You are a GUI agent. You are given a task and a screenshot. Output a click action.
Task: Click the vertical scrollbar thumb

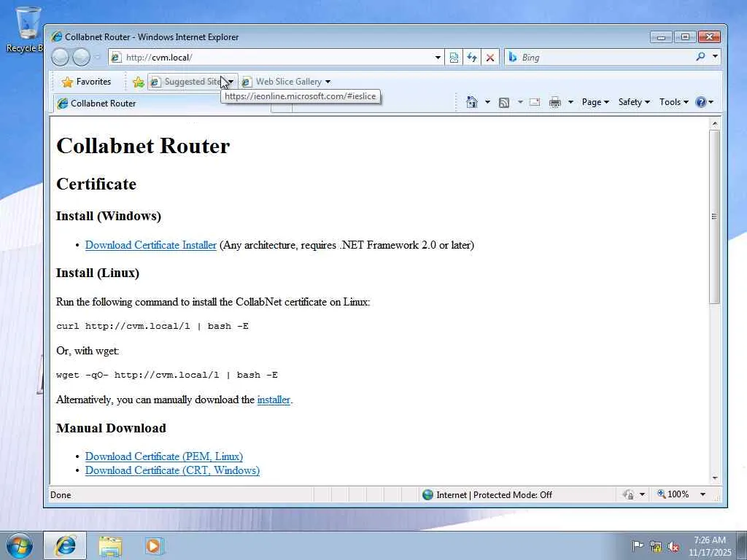[714, 217]
